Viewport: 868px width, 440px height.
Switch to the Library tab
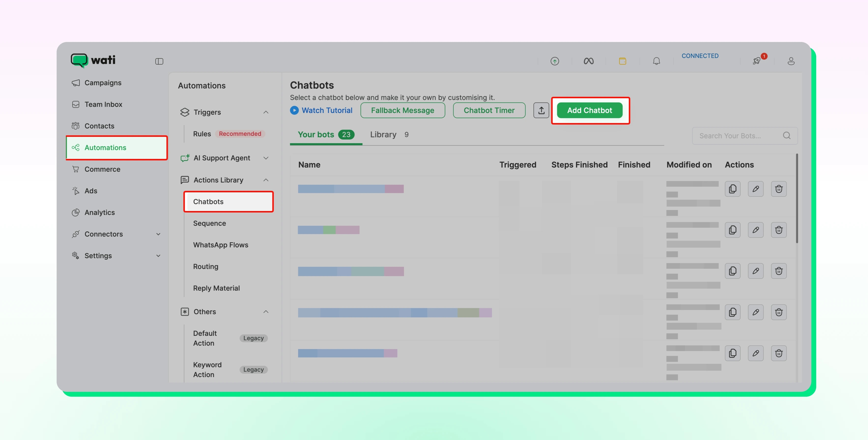389,135
